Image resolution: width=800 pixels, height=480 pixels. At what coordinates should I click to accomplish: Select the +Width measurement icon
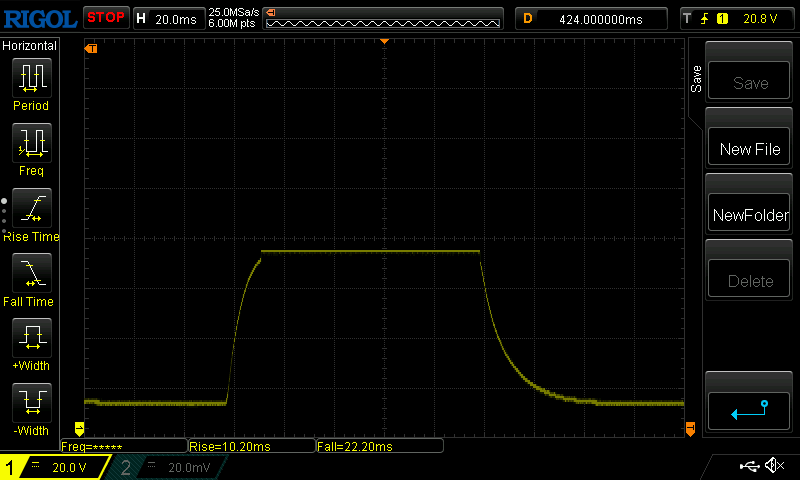[x=31, y=338]
